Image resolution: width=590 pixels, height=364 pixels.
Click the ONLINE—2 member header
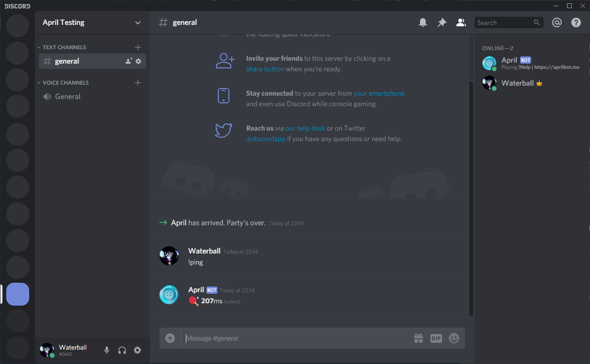point(498,48)
